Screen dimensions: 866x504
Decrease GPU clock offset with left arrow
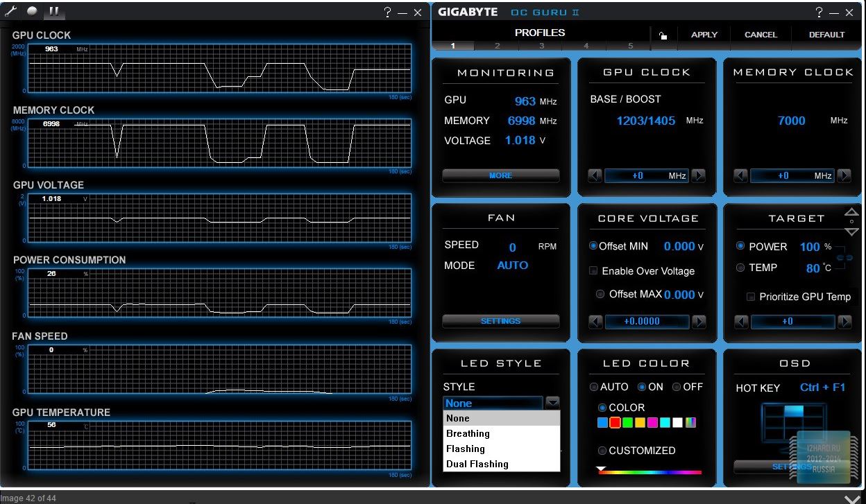tap(595, 176)
